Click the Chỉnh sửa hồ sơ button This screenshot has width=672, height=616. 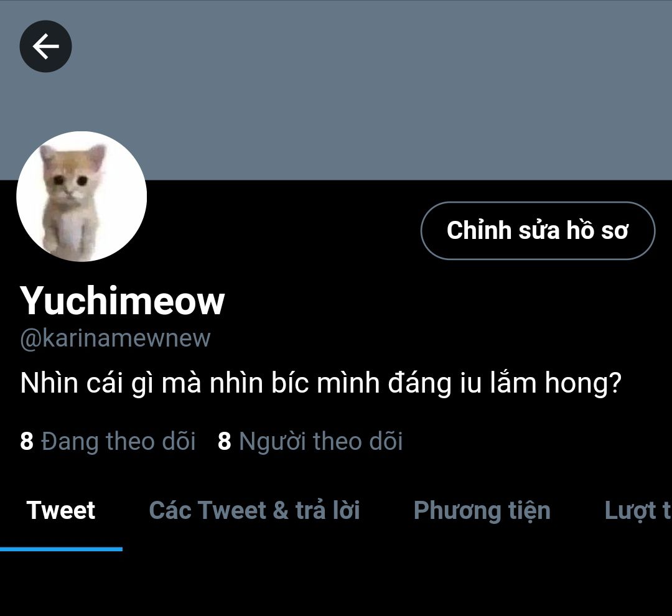point(538,231)
